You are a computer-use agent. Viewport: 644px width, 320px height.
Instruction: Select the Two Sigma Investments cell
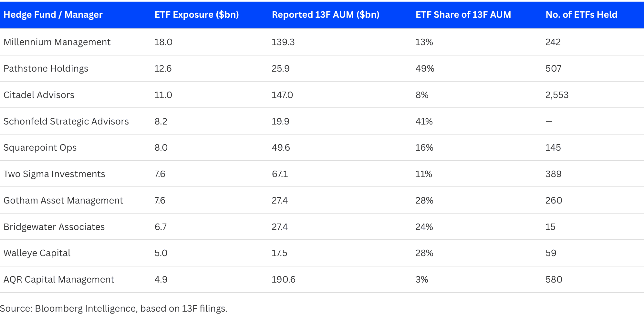click(54, 174)
